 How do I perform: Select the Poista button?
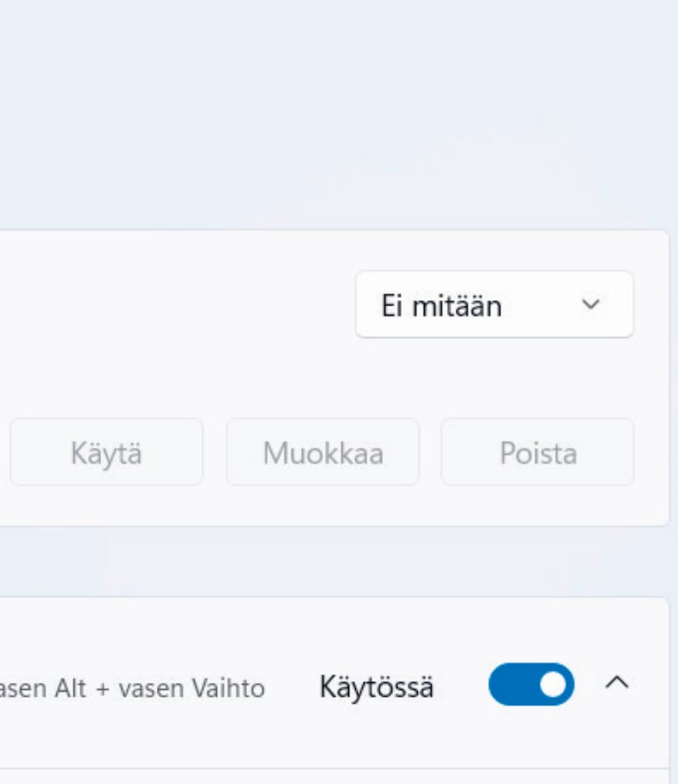pyautogui.click(x=537, y=453)
